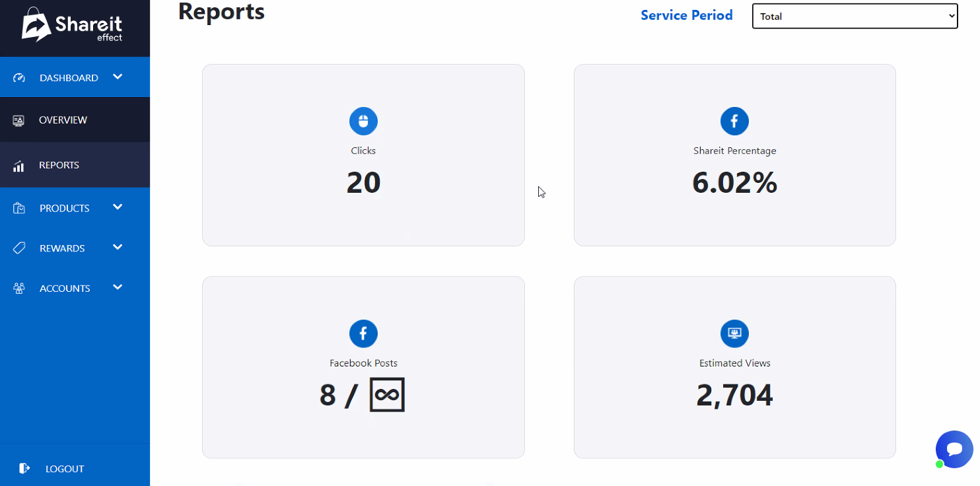Click the Accounts people icon
Image resolution: width=980 pixels, height=486 pixels.
pos(19,289)
